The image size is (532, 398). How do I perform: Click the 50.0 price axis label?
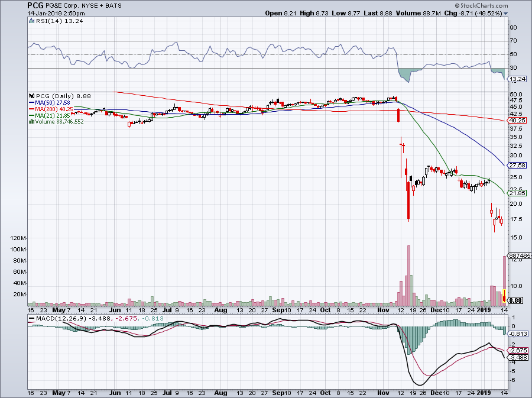click(x=516, y=95)
